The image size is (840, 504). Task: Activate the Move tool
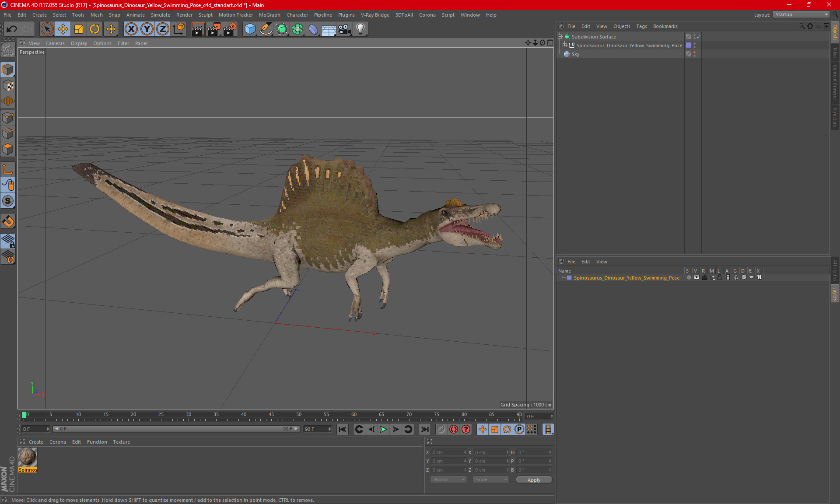[63, 29]
